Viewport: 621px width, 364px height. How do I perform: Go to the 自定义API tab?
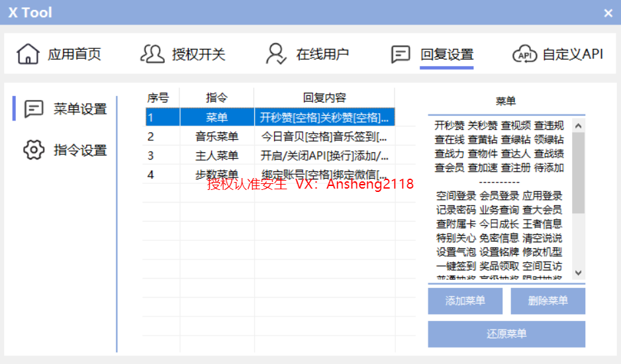point(557,54)
